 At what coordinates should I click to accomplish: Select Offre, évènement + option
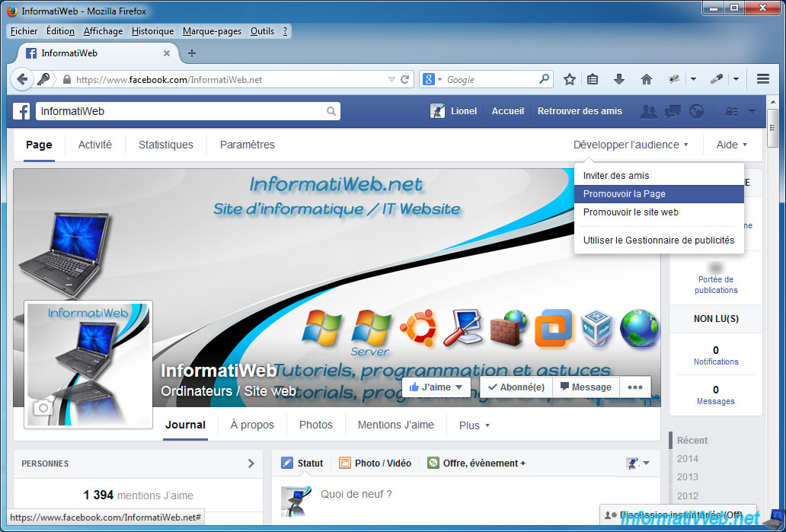point(476,464)
